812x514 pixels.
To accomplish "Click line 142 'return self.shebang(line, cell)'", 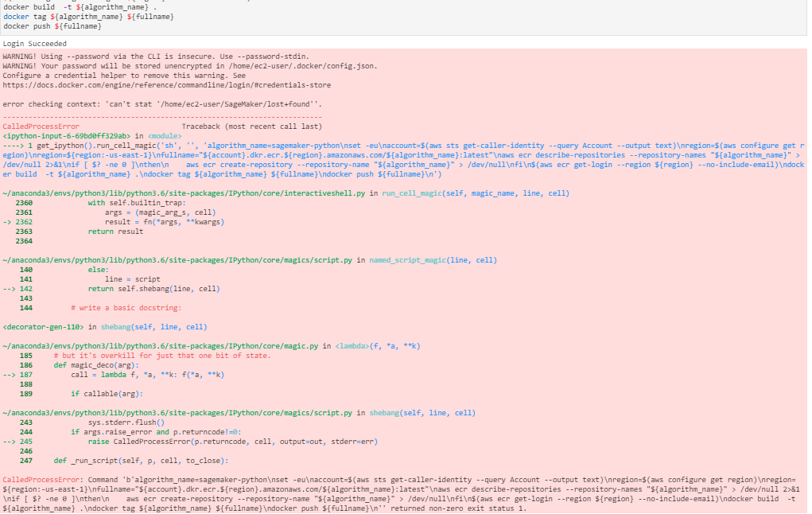I will tap(153, 289).
